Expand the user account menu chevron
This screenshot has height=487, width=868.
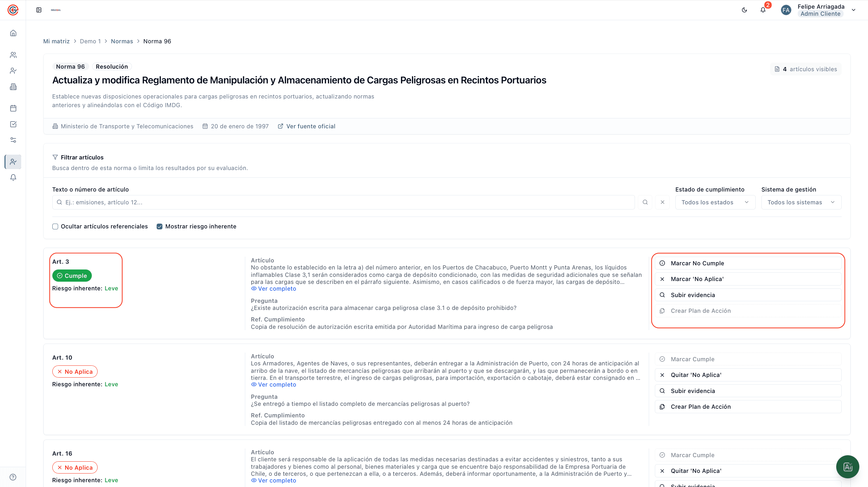point(854,10)
